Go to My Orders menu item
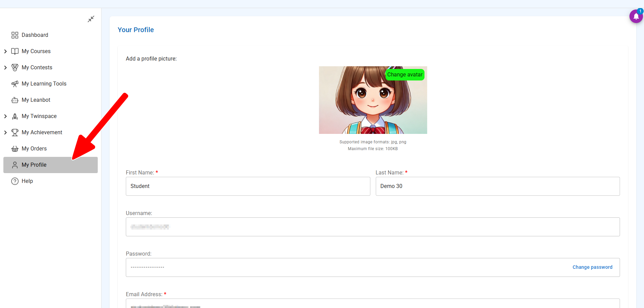The width and height of the screenshot is (644, 308). click(34, 149)
